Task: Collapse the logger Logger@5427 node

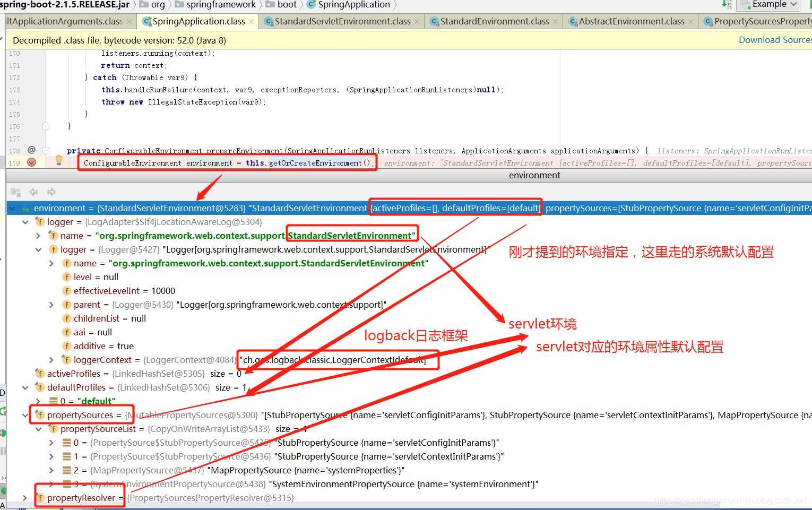Action: [x=38, y=249]
